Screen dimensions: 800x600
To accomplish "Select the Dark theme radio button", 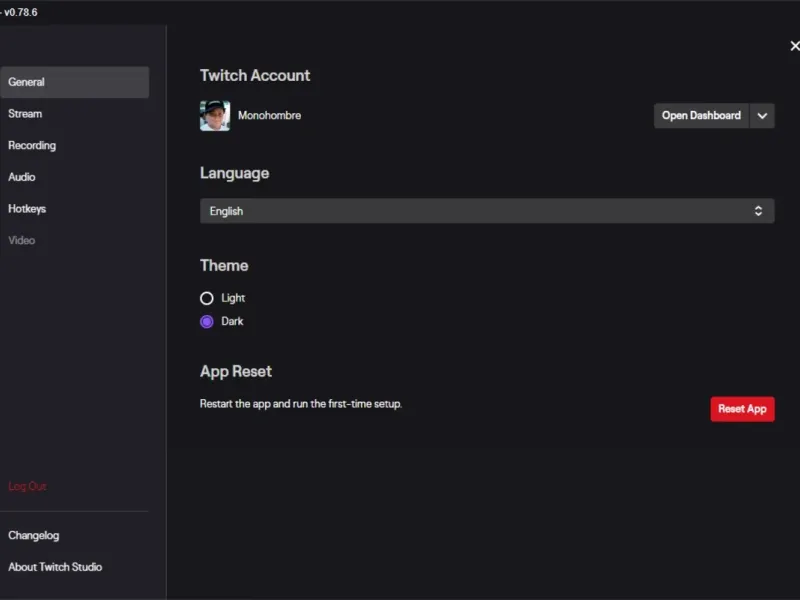I will 207,322.
